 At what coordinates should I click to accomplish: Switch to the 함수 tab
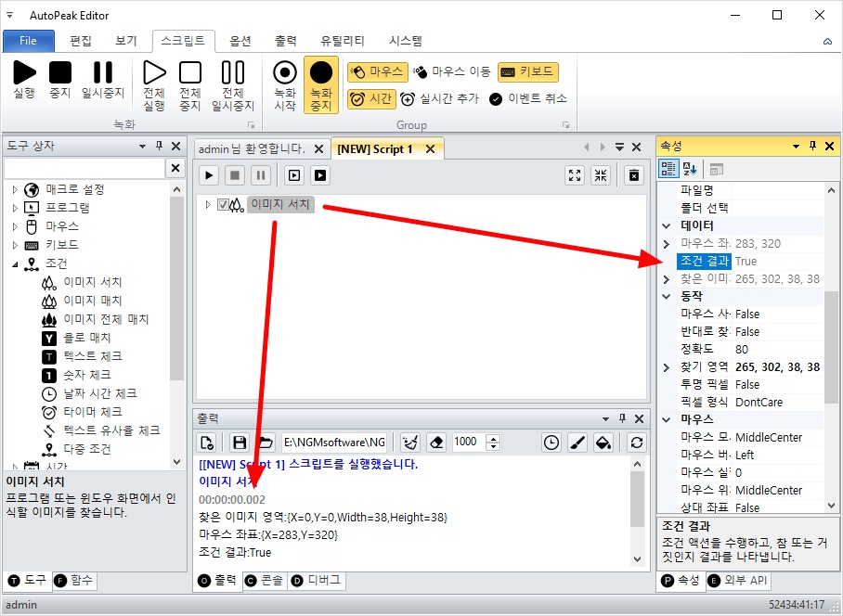(x=74, y=581)
